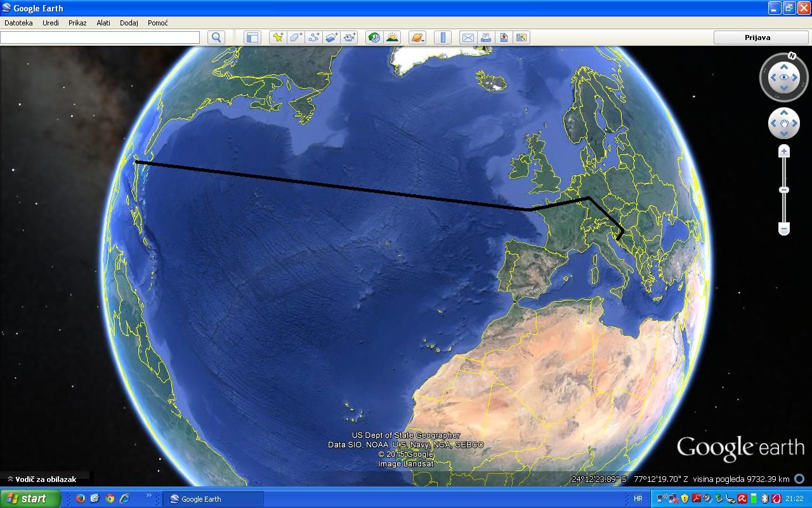This screenshot has height=508, width=812.
Task: Open the Alati menu
Action: pos(103,23)
